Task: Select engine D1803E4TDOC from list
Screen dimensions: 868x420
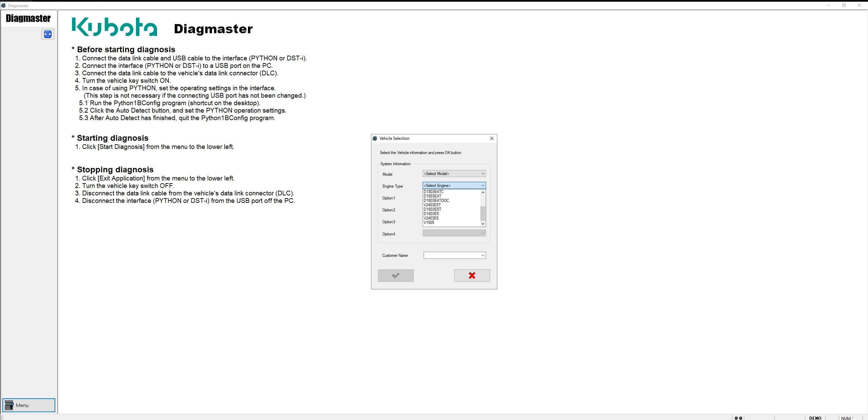Action: pyautogui.click(x=451, y=201)
